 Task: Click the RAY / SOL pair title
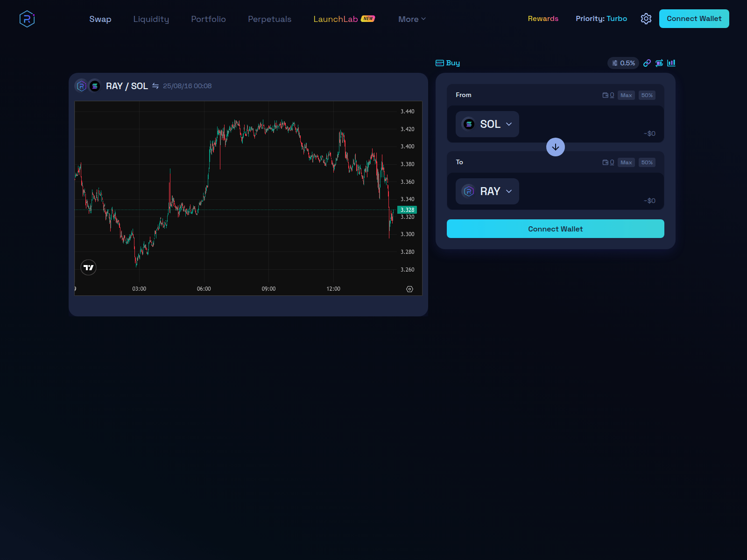(127, 86)
